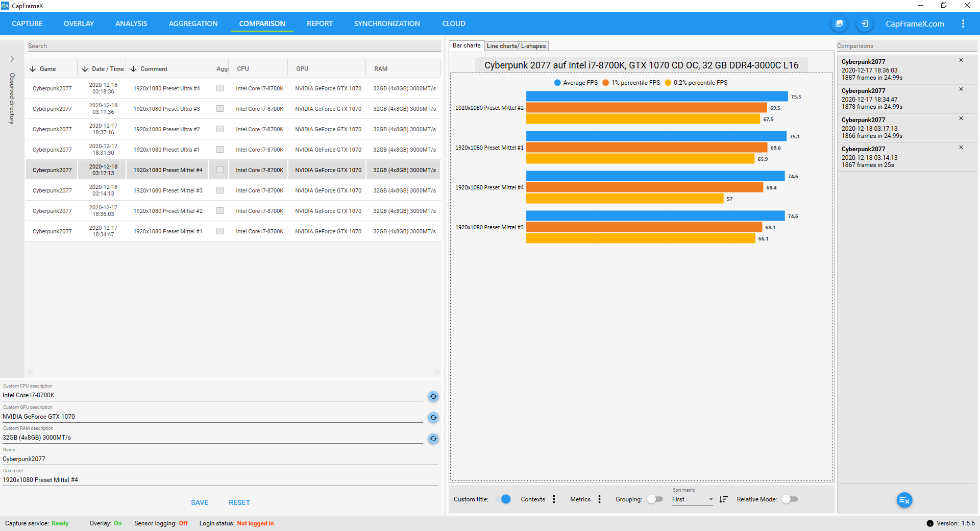Viewport: 980px width, 531px height.
Task: Select the Preset Ultra #4 record row
Action: (x=233, y=88)
